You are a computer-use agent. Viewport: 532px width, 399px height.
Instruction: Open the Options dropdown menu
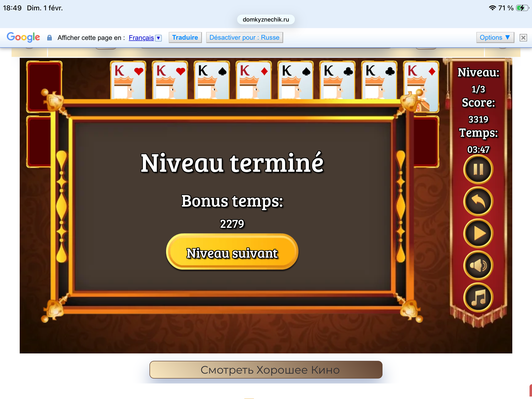495,37
